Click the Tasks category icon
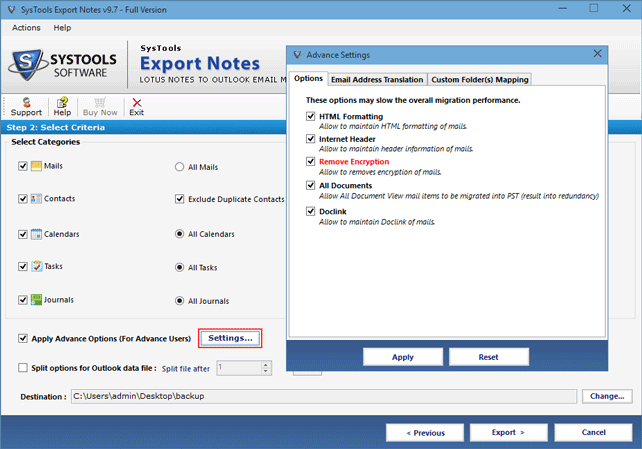 pyautogui.click(x=36, y=266)
